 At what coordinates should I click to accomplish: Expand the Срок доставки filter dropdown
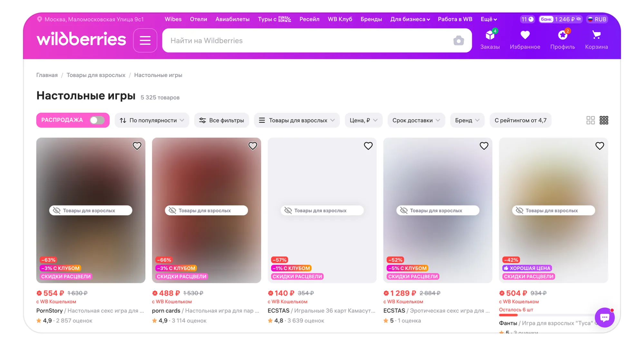click(416, 120)
